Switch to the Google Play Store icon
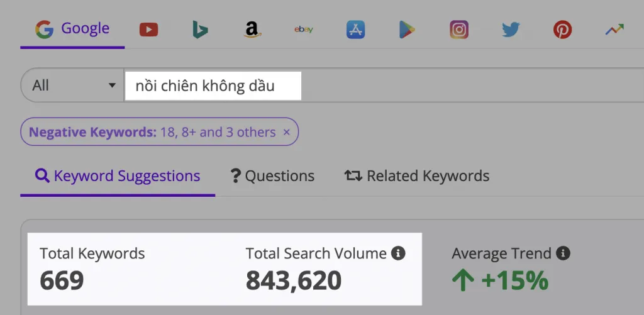 pos(407,30)
